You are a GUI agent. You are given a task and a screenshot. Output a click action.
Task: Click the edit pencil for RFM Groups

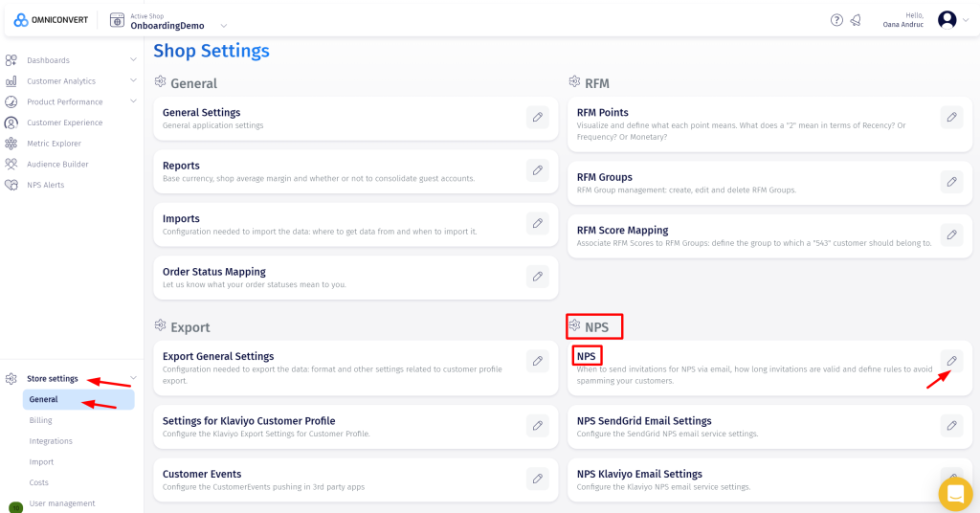point(951,181)
